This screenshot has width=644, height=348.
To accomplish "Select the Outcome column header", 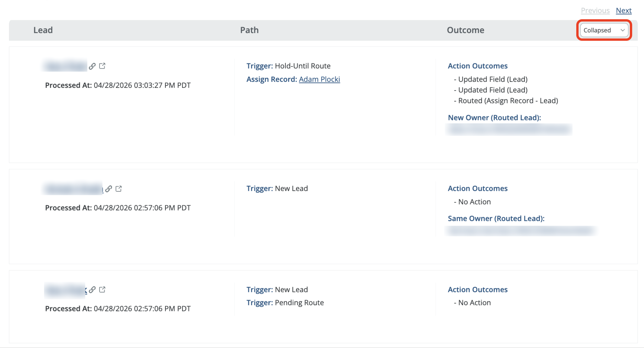I will (x=465, y=30).
